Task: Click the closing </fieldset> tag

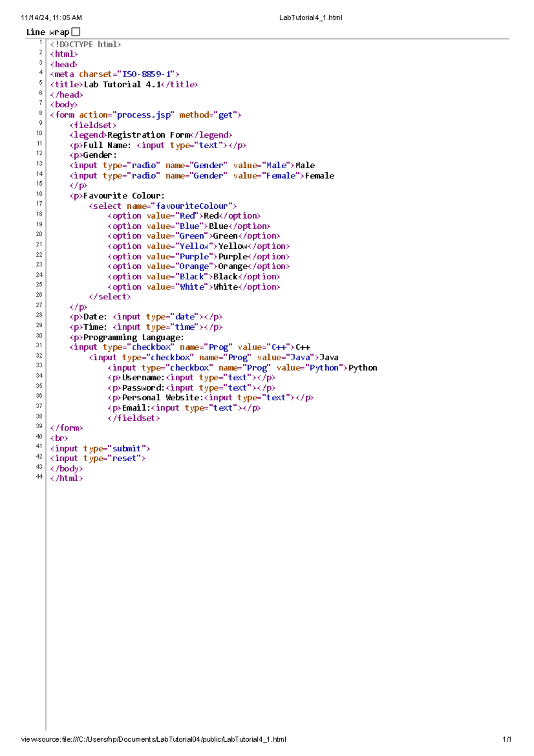Action: 133,418
